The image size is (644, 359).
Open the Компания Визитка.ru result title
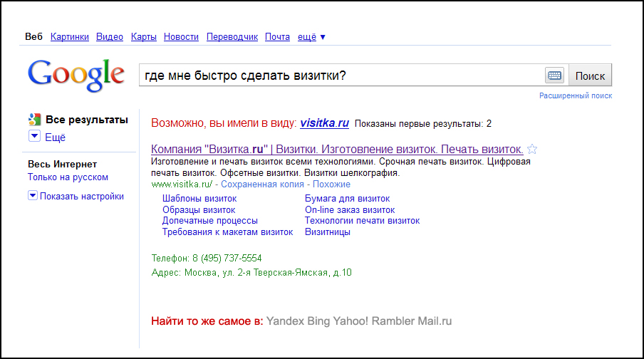pos(337,149)
